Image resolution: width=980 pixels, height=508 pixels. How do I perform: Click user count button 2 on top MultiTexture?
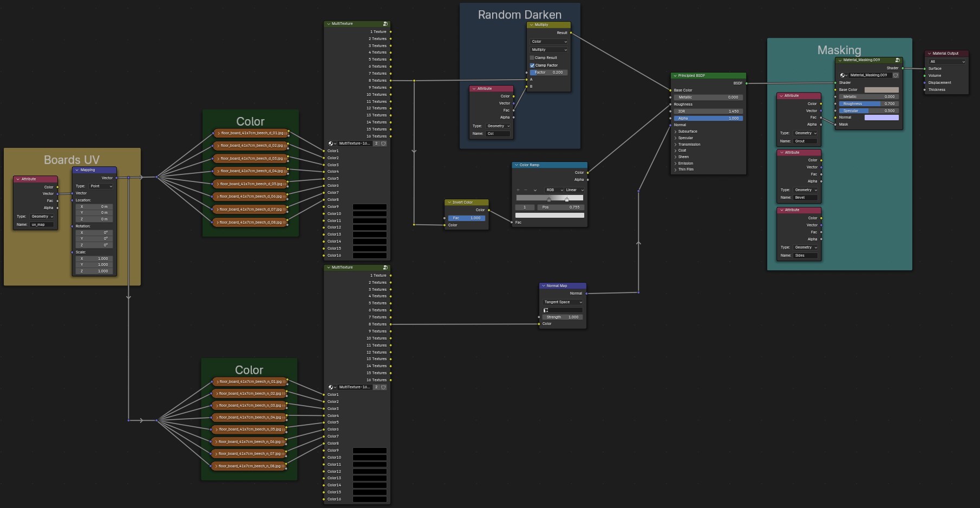(376, 144)
